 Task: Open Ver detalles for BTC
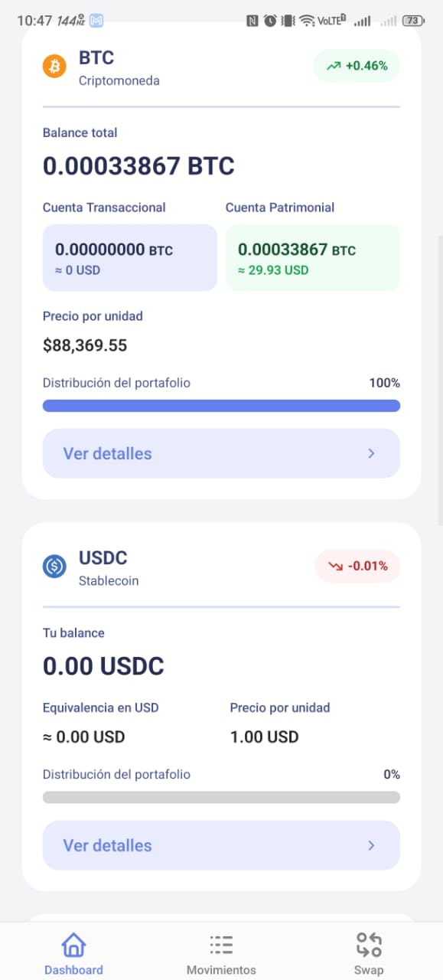[x=221, y=453]
